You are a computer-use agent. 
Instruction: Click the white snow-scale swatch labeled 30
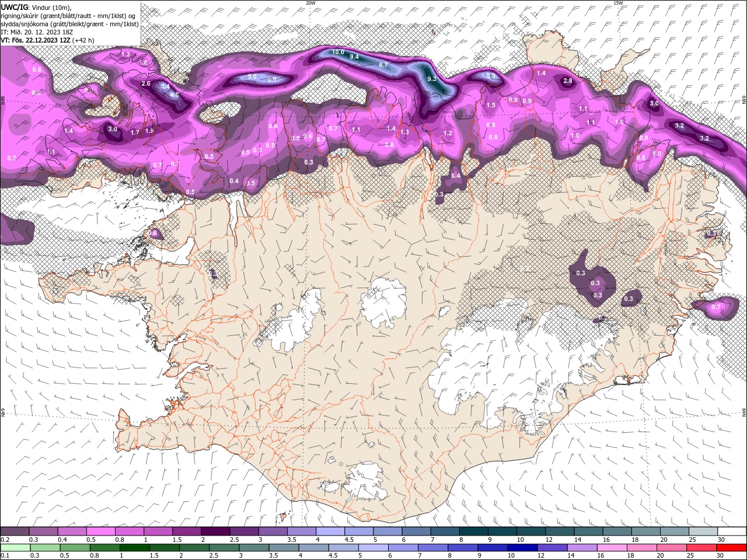coord(731,531)
